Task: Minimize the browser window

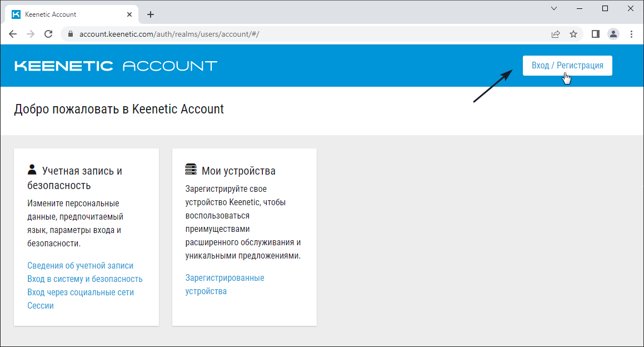Action: pos(580,9)
